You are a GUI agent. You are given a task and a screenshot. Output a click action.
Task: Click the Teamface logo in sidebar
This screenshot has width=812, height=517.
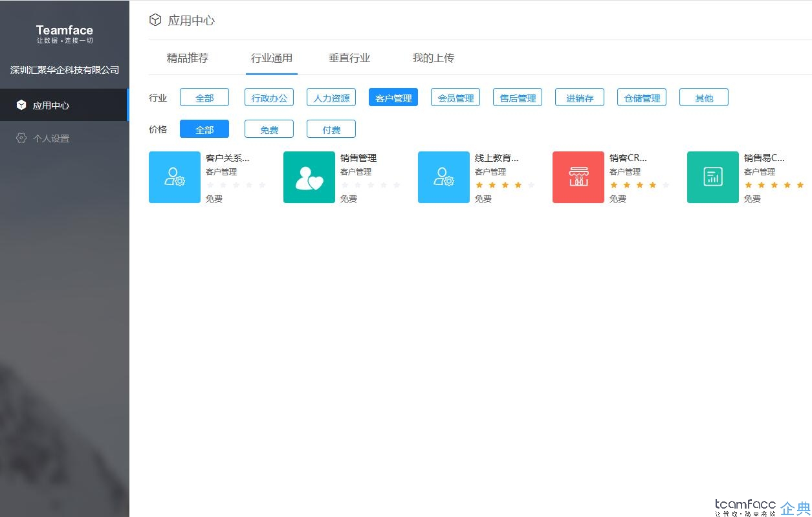point(65,34)
